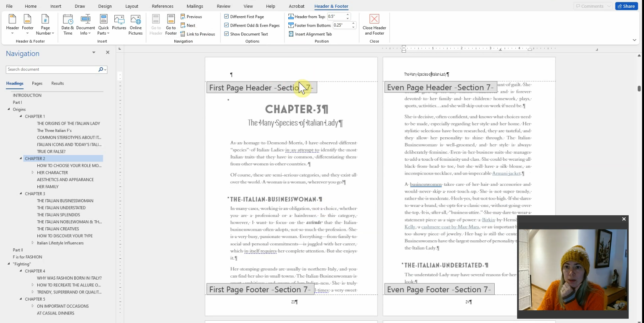Open the Review tab

point(223,6)
